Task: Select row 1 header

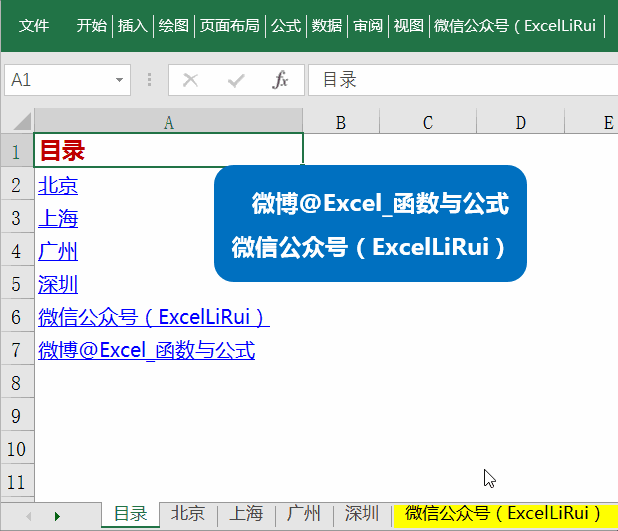Action: pyautogui.click(x=17, y=150)
